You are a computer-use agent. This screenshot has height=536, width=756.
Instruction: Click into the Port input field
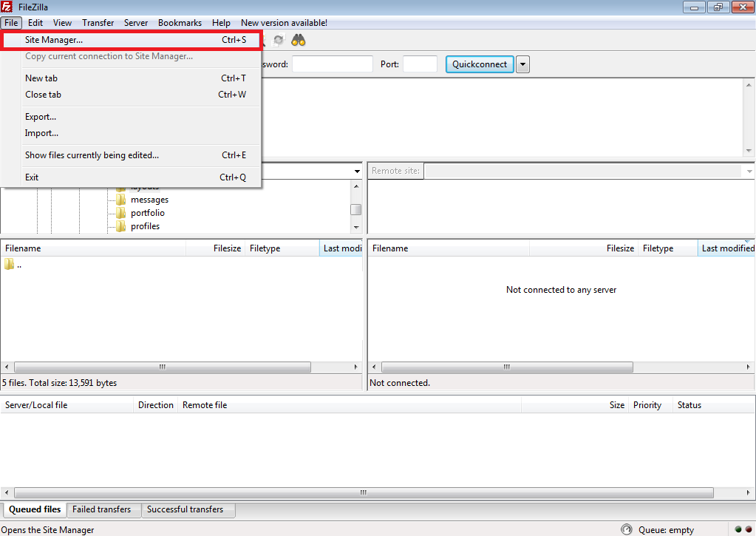420,64
